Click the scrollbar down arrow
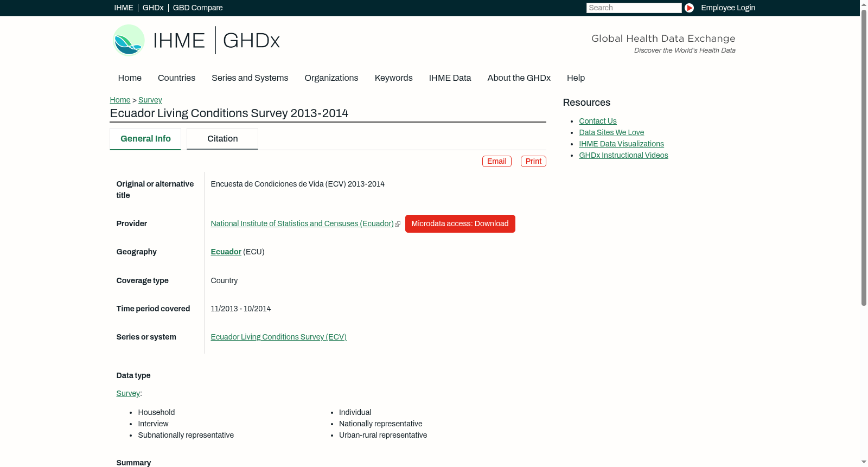 pyautogui.click(x=864, y=463)
